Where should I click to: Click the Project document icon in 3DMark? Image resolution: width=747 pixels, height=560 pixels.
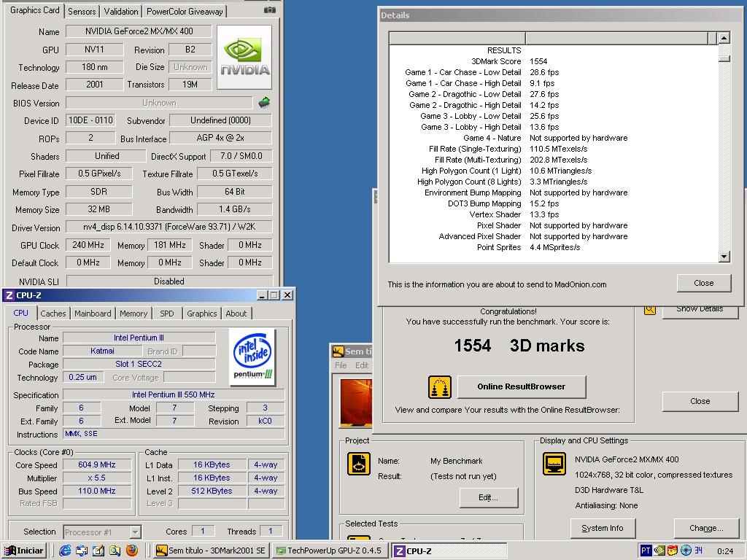(x=359, y=464)
